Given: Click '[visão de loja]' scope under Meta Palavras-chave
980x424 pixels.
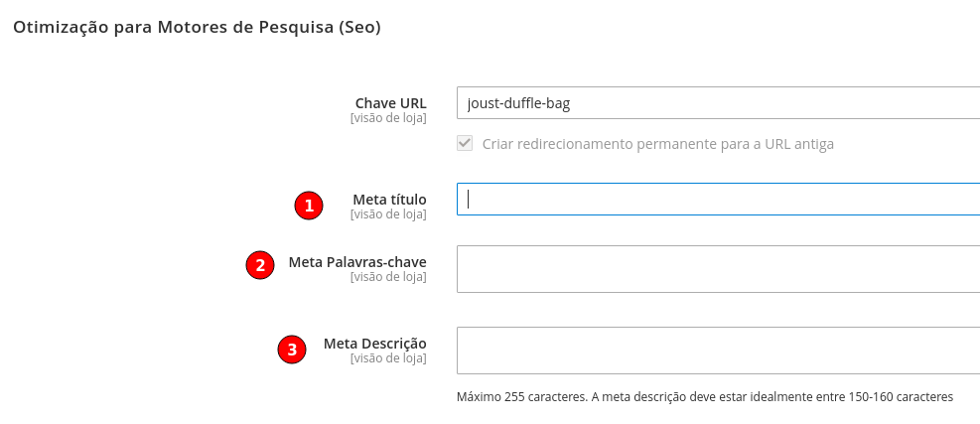Looking at the screenshot, I should click(x=388, y=277).
